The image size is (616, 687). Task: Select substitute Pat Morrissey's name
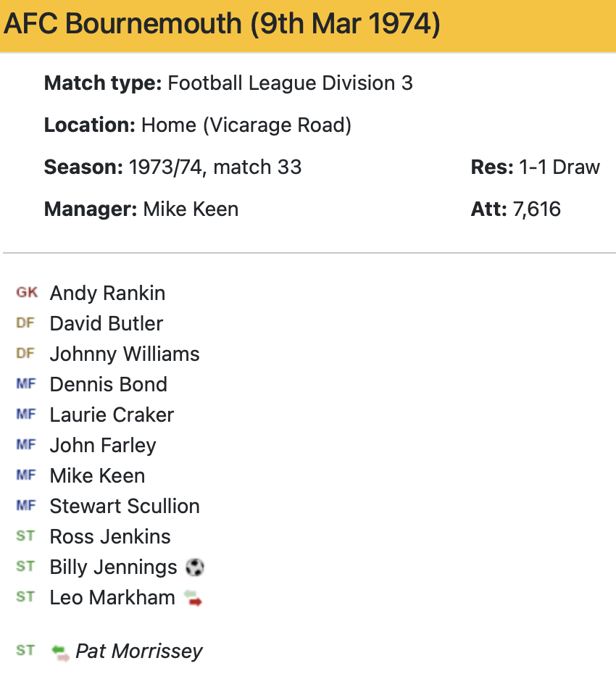[139, 651]
